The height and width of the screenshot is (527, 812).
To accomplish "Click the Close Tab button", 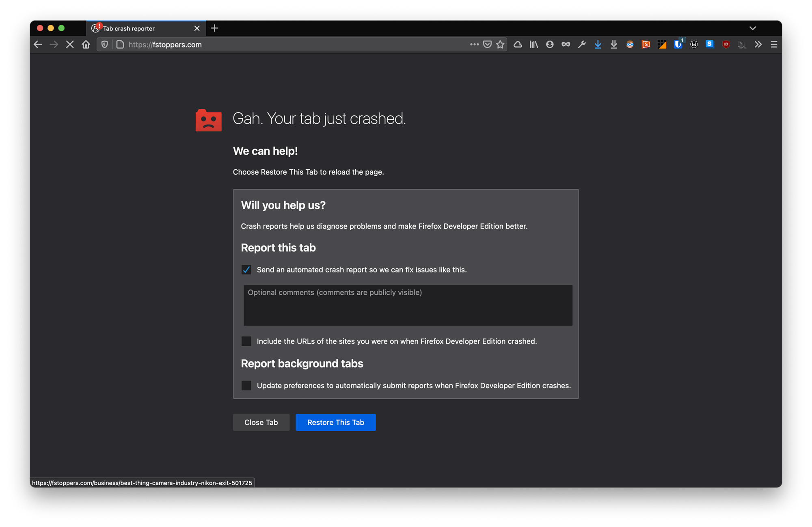I will click(x=261, y=422).
